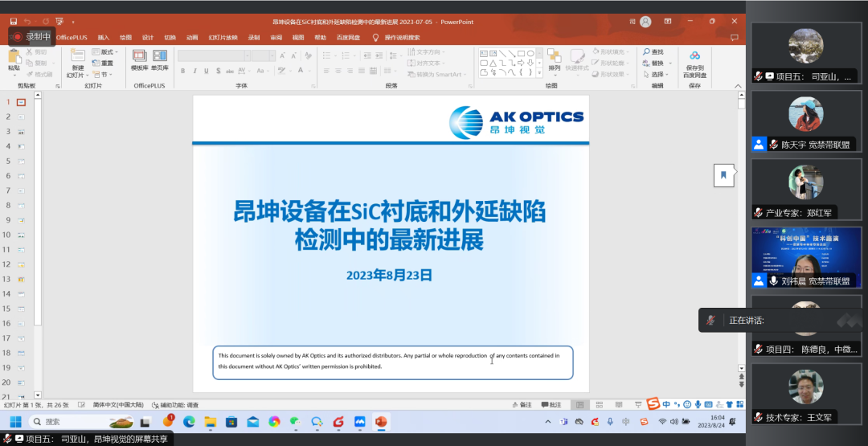Open Windows Start menu
The height and width of the screenshot is (446, 868).
click(x=15, y=422)
